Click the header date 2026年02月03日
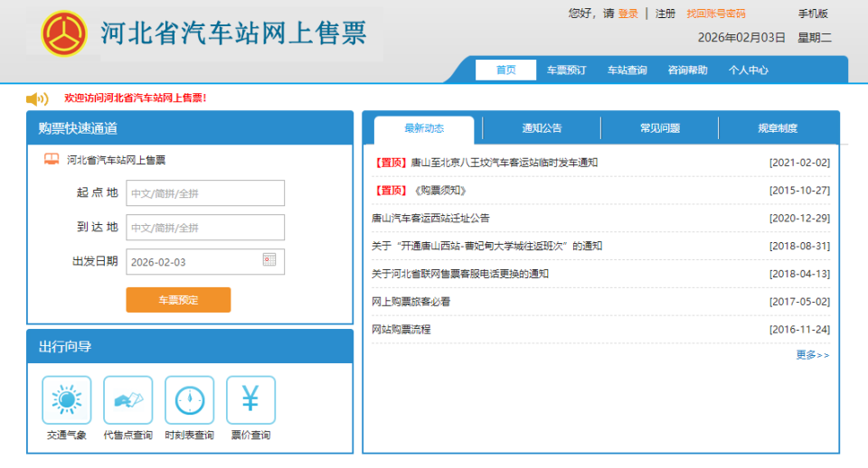868x468 pixels. pyautogui.click(x=741, y=38)
